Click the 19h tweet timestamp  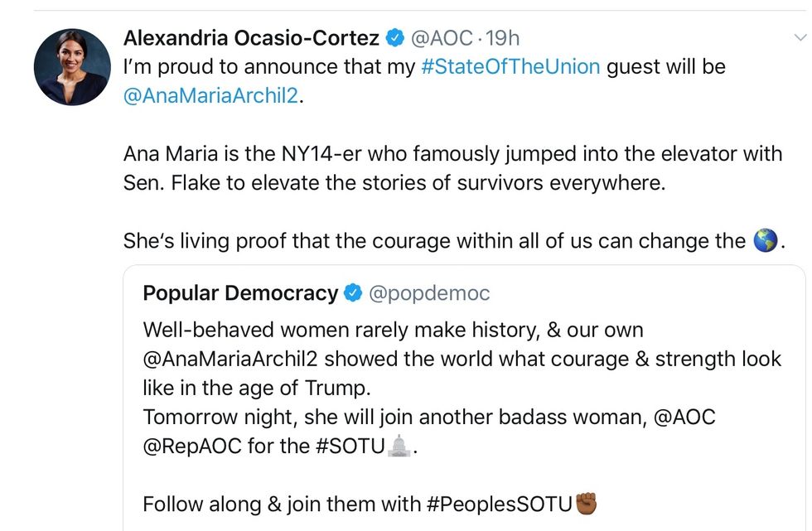click(x=502, y=37)
